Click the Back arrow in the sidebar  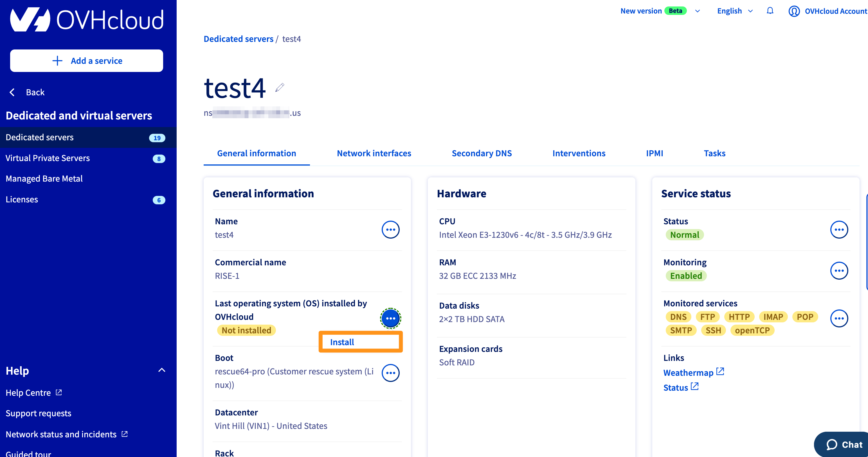12,92
